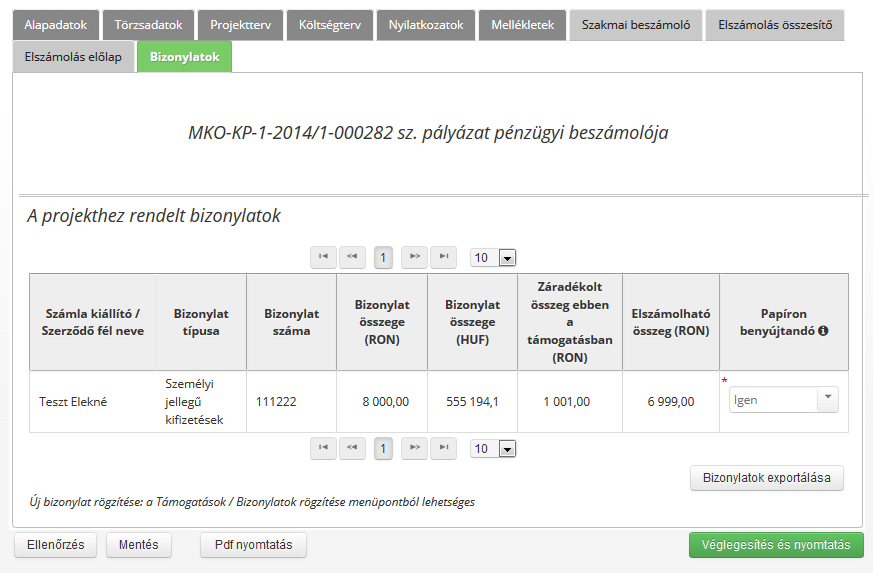The width and height of the screenshot is (873, 573).
Task: Open the Elszámolás előlap tab
Action: click(73, 57)
